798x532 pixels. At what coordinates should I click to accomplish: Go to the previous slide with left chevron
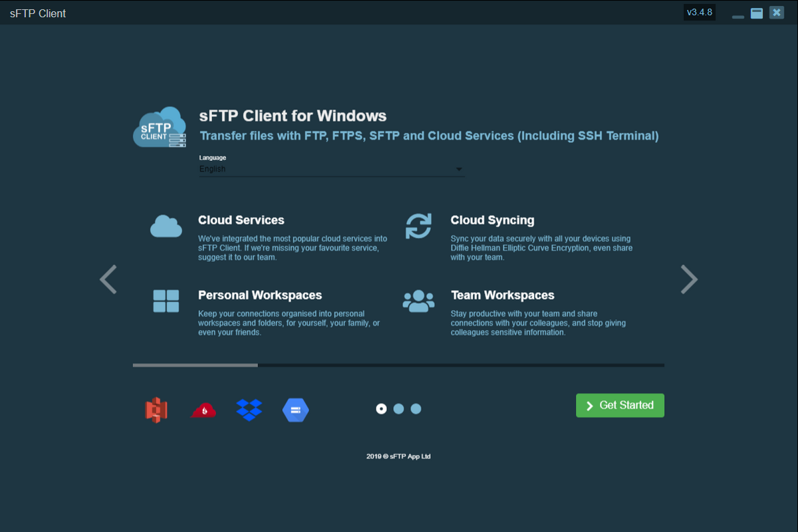point(108,279)
